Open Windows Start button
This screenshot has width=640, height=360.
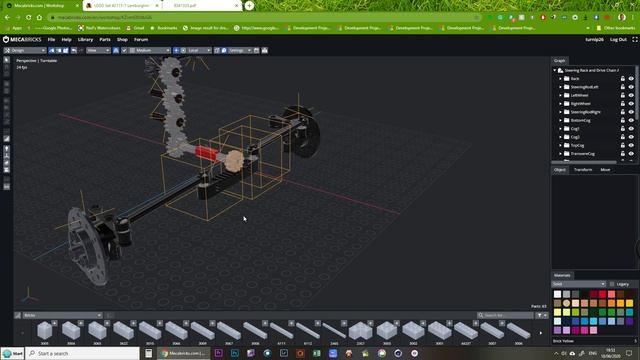click(13, 353)
